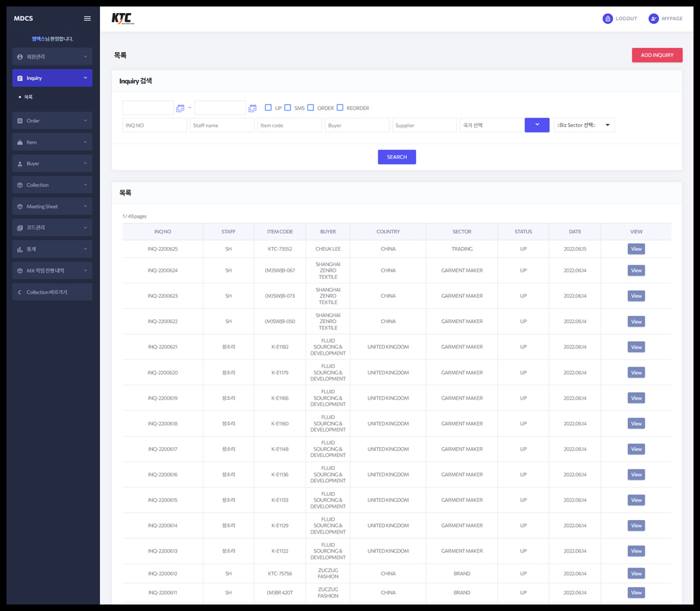Enable the SMS checkbox filter
700x611 pixels.
pyautogui.click(x=287, y=107)
